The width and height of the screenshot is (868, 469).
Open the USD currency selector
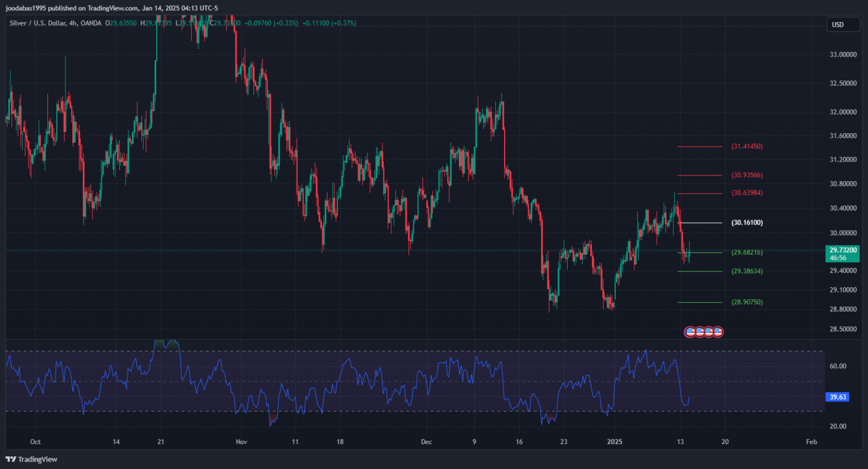[x=837, y=24]
